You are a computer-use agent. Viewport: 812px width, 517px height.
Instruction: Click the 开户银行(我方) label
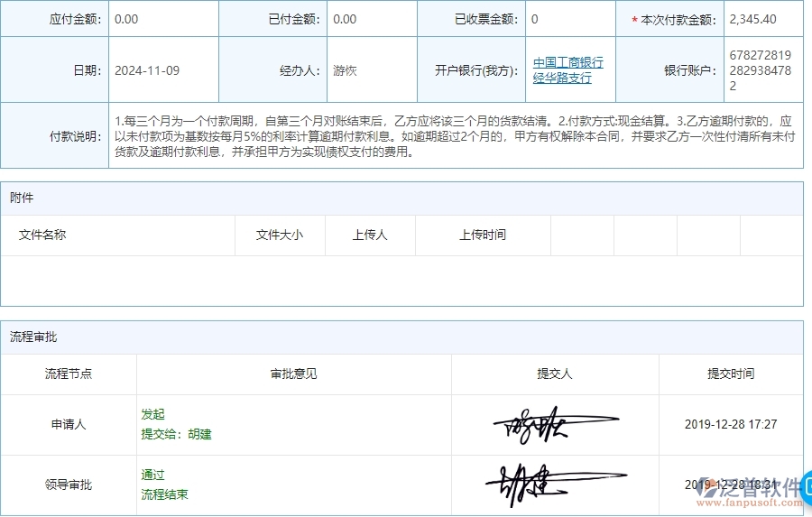[476, 71]
